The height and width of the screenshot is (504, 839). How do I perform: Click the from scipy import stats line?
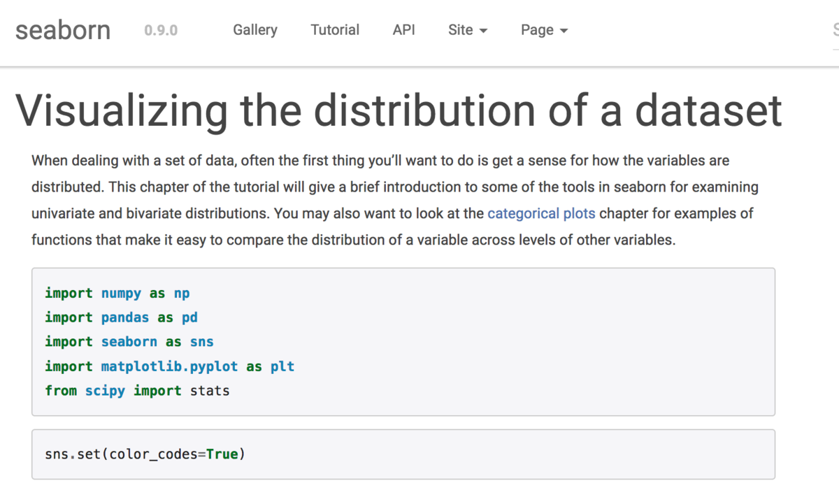[x=137, y=390]
